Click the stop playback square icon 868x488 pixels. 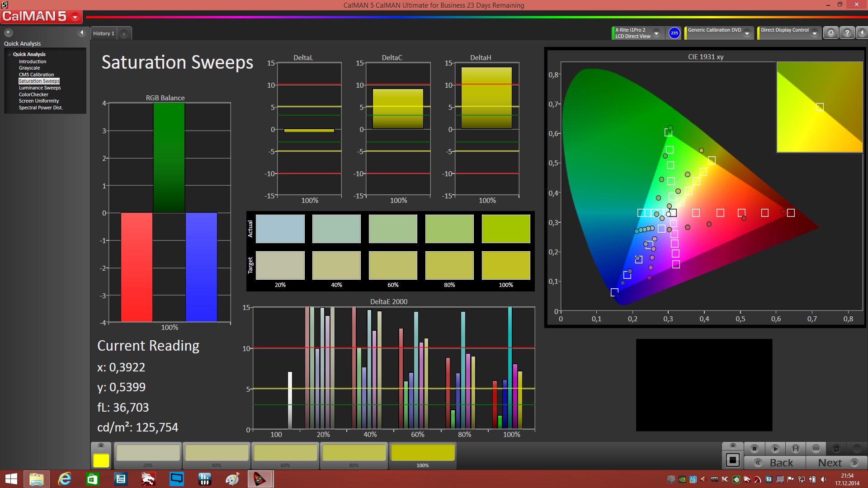click(754, 449)
